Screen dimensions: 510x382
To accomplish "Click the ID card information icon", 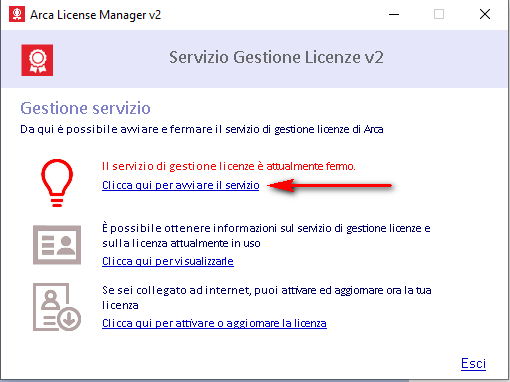I will point(57,245).
